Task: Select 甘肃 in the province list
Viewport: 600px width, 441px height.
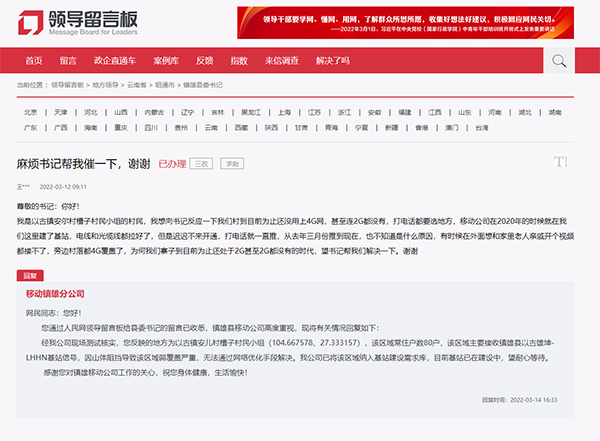Action: pos(302,127)
